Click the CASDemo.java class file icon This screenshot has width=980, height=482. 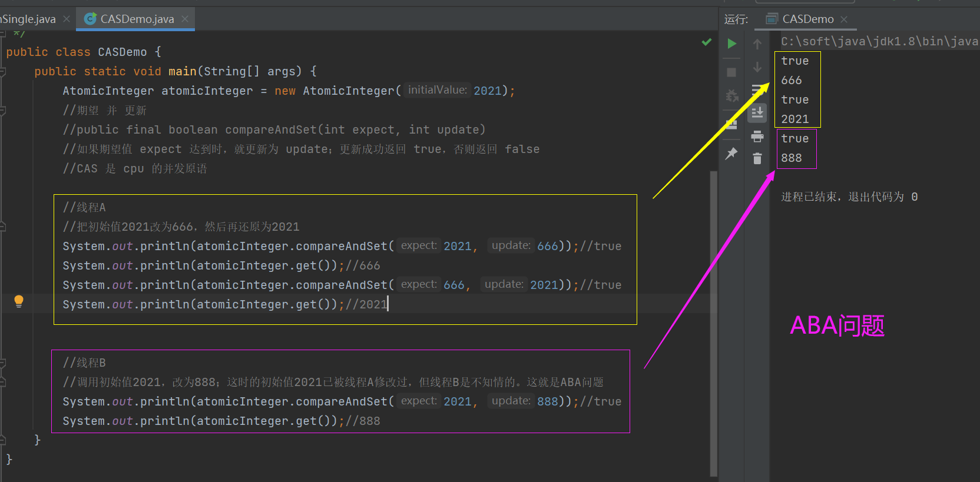(x=91, y=19)
